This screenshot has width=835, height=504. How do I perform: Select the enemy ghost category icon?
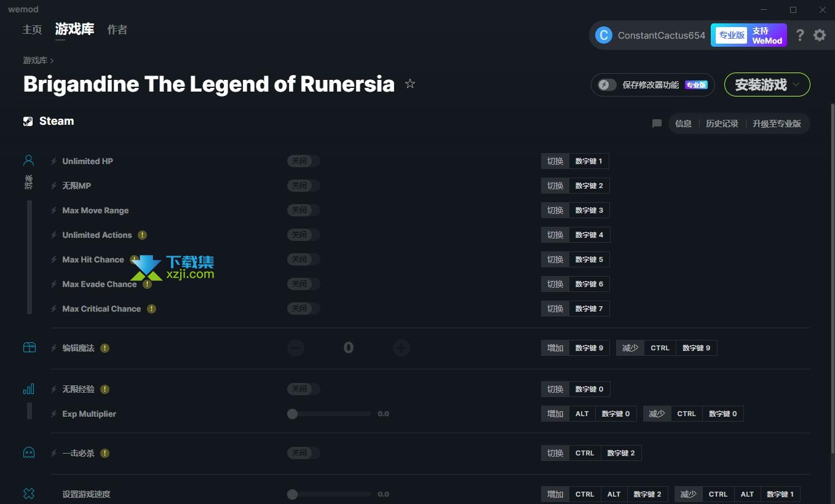29,452
